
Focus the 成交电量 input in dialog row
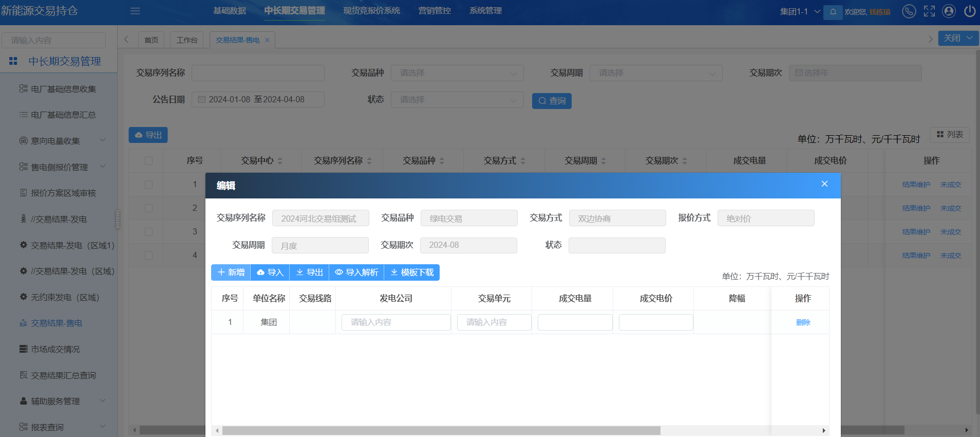[x=575, y=322]
